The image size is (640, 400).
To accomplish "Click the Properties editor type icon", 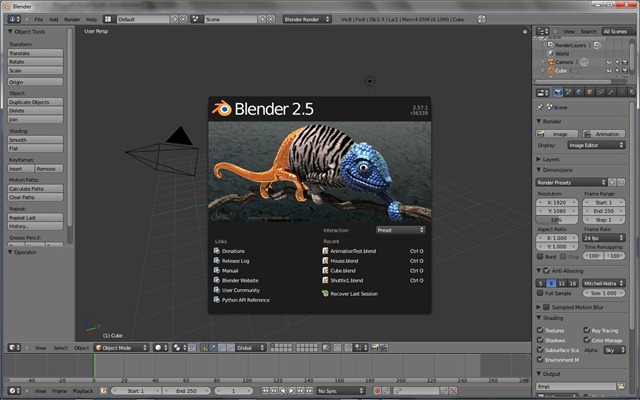I will 542,93.
